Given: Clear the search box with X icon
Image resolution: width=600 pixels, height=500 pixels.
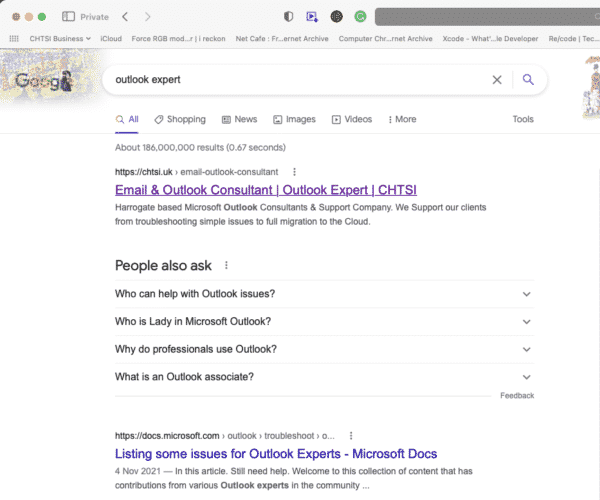Looking at the screenshot, I should click(x=497, y=80).
